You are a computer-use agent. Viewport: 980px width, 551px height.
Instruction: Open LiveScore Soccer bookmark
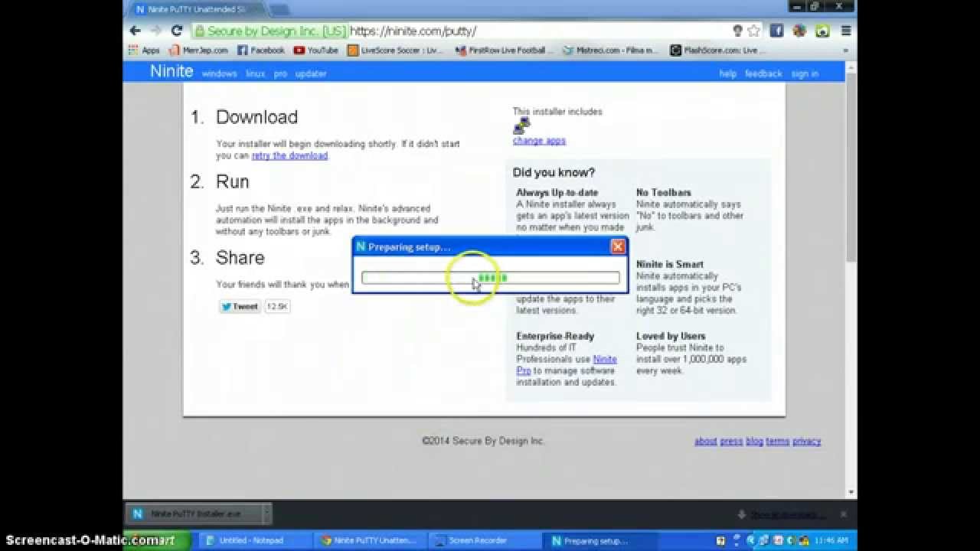(395, 51)
